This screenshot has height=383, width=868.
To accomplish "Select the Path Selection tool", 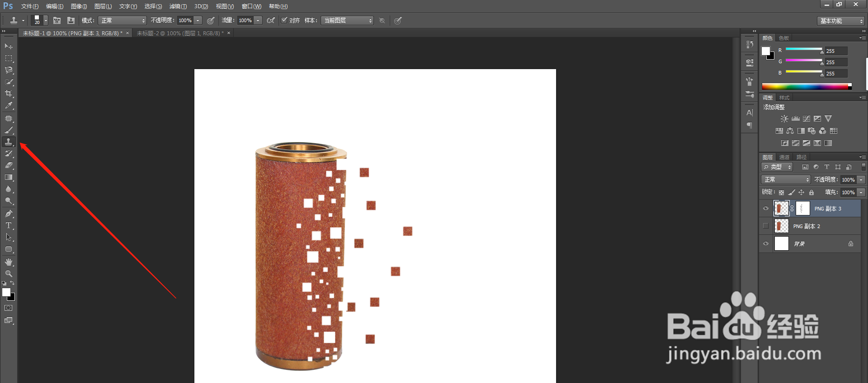I will [9, 237].
